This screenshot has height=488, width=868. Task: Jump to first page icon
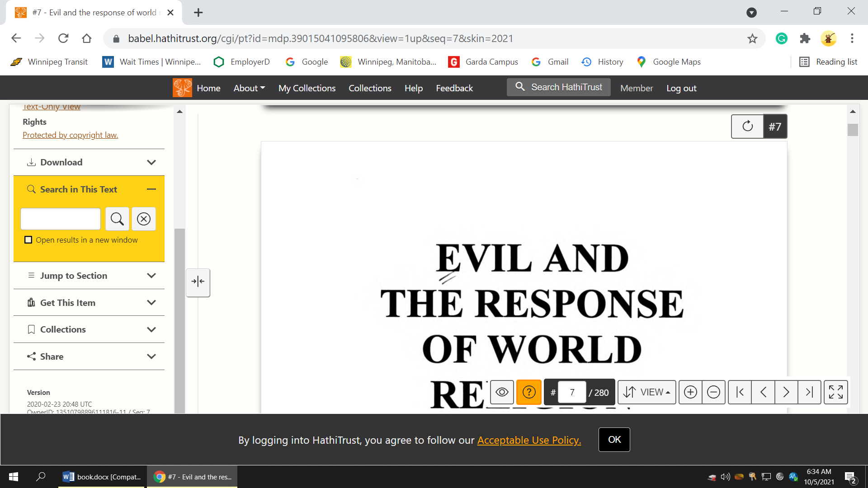(x=740, y=392)
